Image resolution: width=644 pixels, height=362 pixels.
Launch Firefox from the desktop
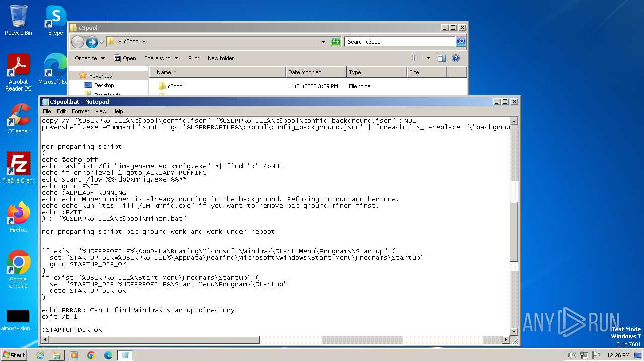pyautogui.click(x=18, y=217)
